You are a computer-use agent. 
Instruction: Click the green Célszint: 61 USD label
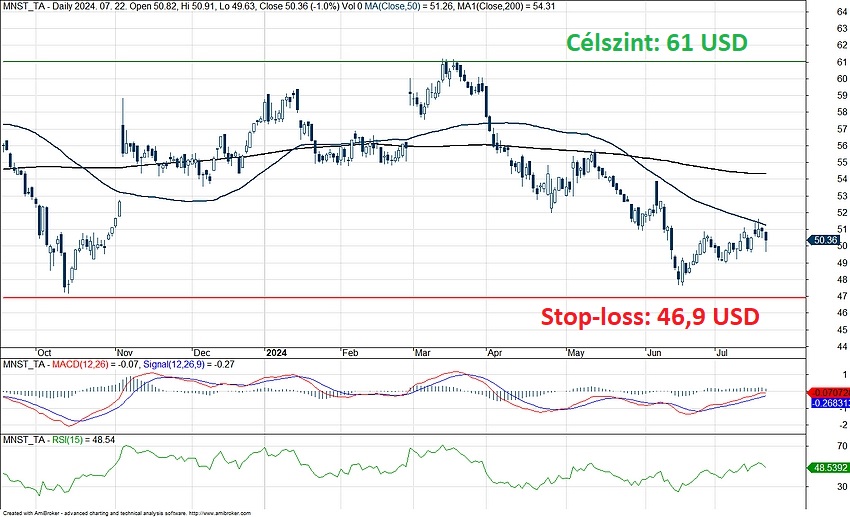pos(657,43)
